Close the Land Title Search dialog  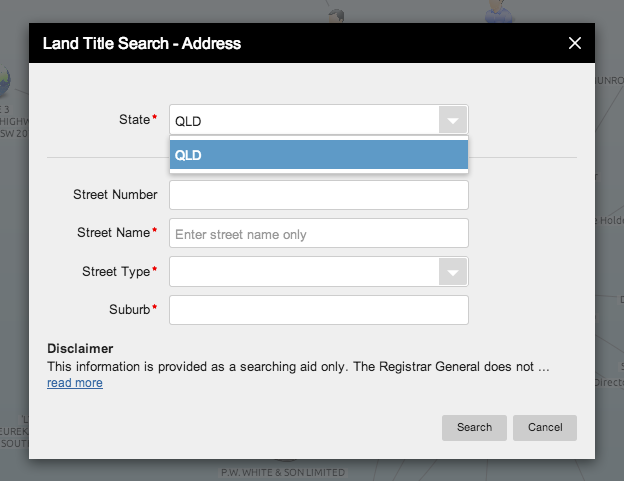coord(575,43)
